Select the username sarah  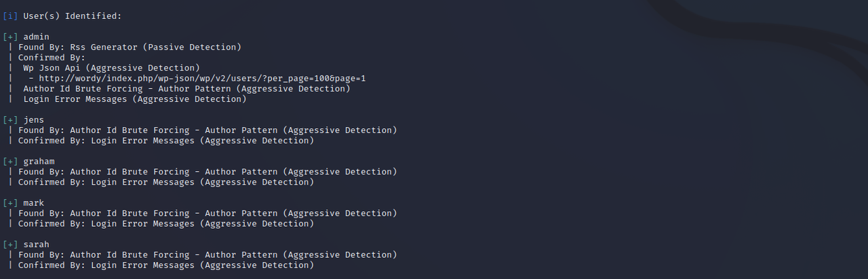tap(37, 244)
